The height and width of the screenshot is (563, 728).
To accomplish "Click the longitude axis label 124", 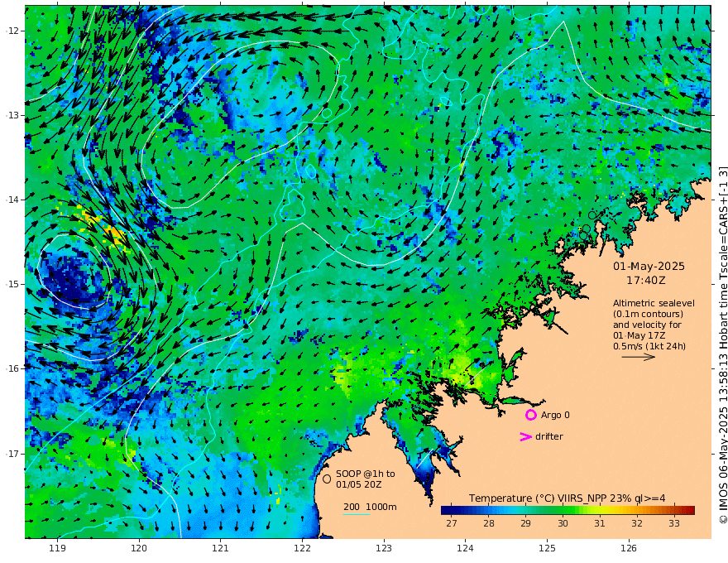I will click(465, 549).
